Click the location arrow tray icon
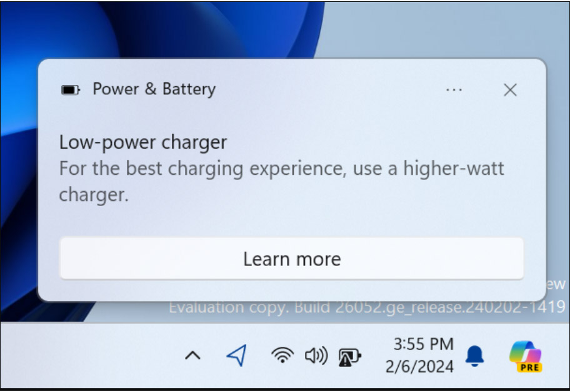 pos(237,355)
